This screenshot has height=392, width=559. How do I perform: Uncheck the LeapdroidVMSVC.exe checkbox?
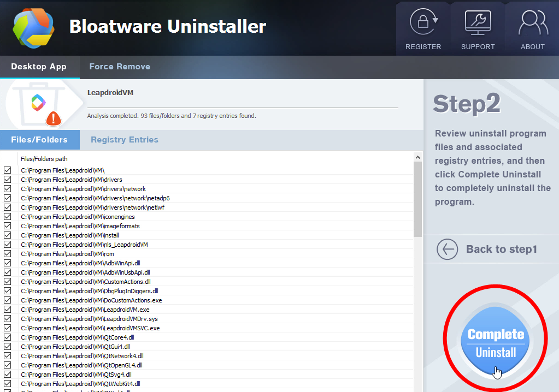tap(8, 328)
